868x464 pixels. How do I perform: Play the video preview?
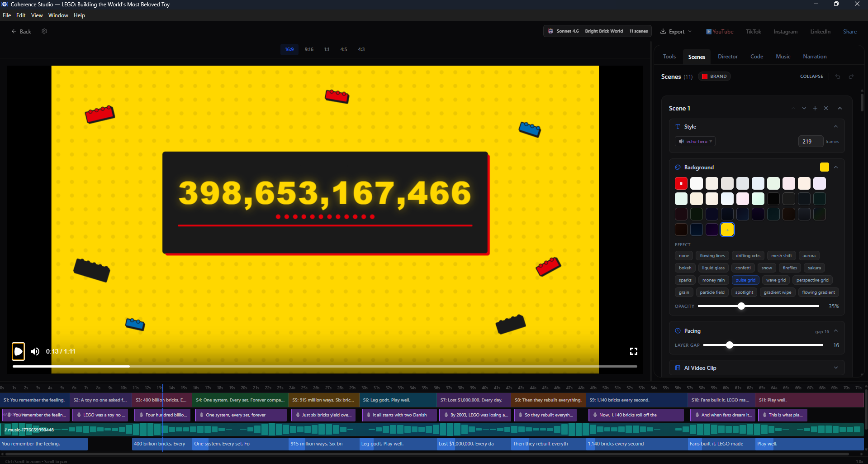18,351
